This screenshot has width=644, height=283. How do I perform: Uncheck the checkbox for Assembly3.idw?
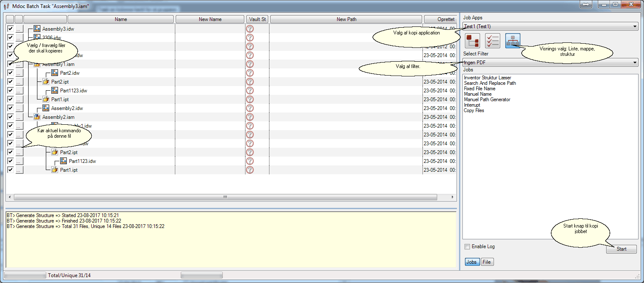pyautogui.click(x=11, y=29)
